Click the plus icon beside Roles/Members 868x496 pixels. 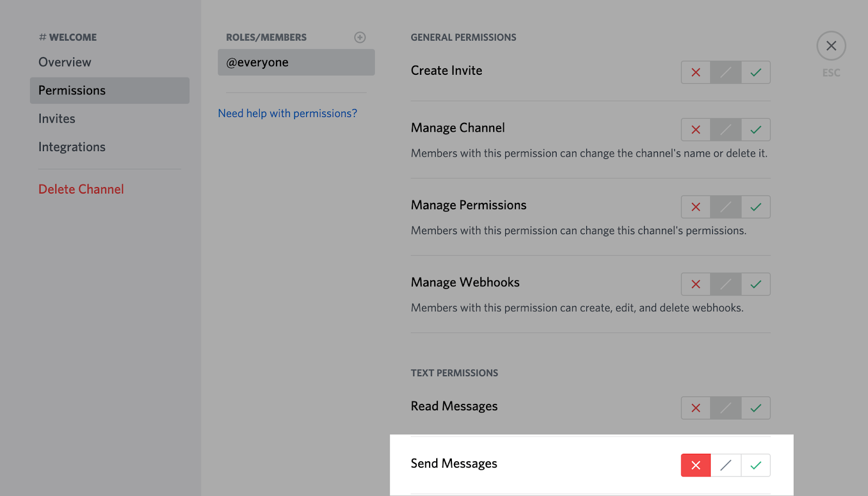click(360, 37)
